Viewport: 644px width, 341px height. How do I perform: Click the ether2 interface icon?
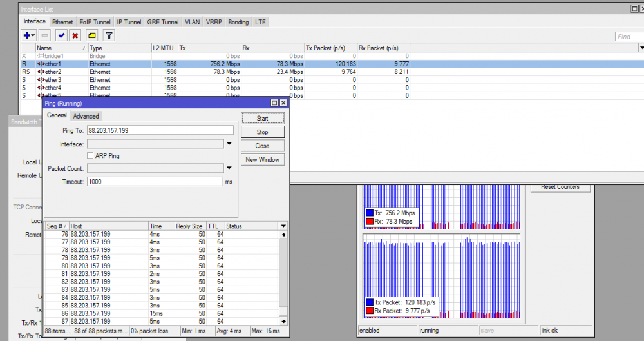coord(41,72)
